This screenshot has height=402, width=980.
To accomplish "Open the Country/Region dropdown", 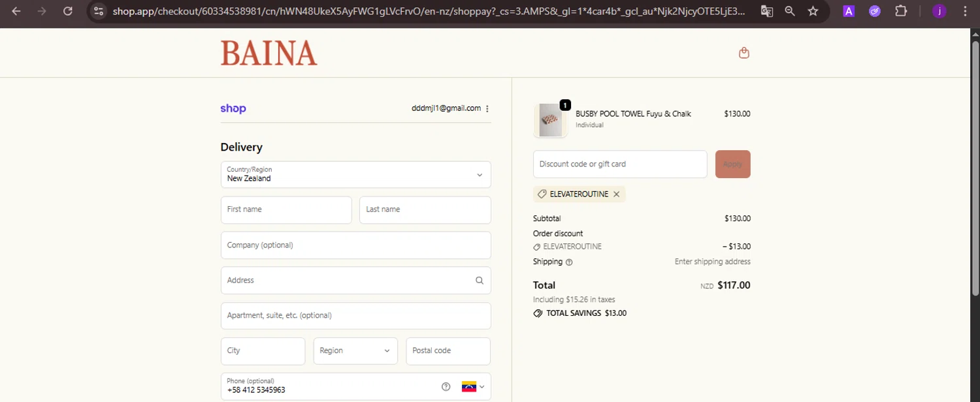I will coord(356,174).
